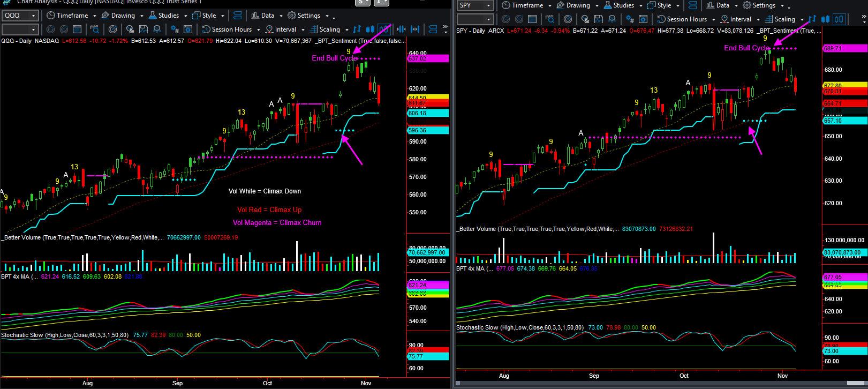This screenshot has height=389, width=868.
Task: Open the Studies menu in QQQ chart
Action: pos(168,16)
